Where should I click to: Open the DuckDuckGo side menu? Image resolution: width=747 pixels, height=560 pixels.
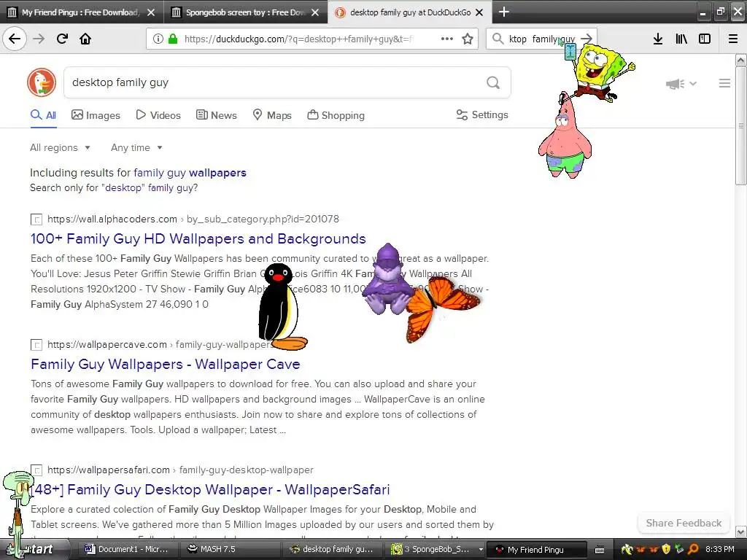724,83
